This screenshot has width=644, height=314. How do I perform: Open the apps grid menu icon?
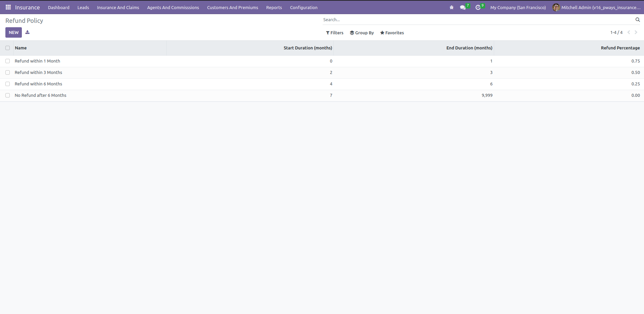tap(8, 7)
